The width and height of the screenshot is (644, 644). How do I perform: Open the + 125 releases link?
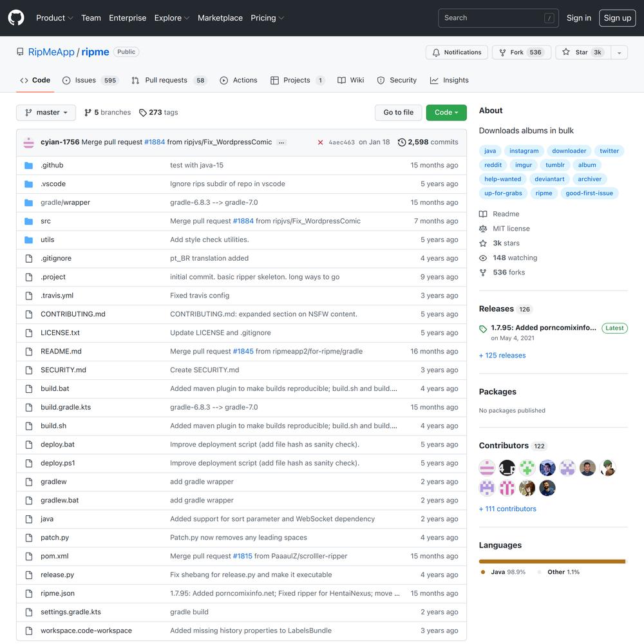(502, 355)
